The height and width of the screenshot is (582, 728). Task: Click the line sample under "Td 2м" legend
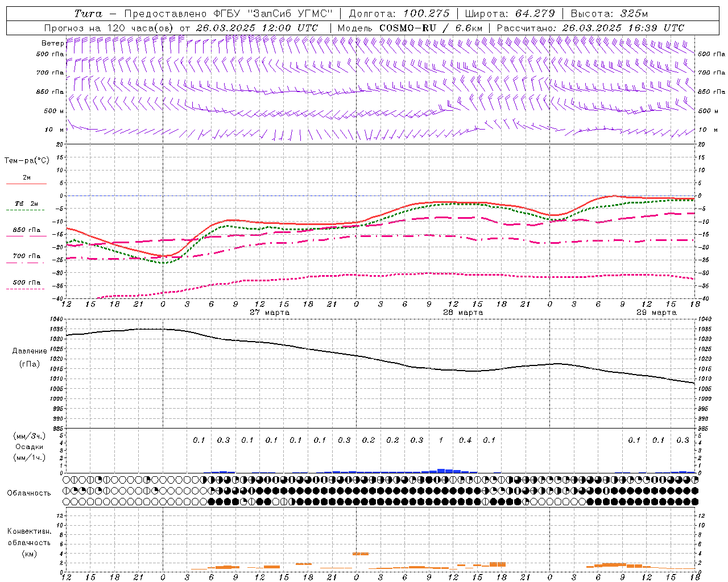pyautogui.click(x=26, y=210)
